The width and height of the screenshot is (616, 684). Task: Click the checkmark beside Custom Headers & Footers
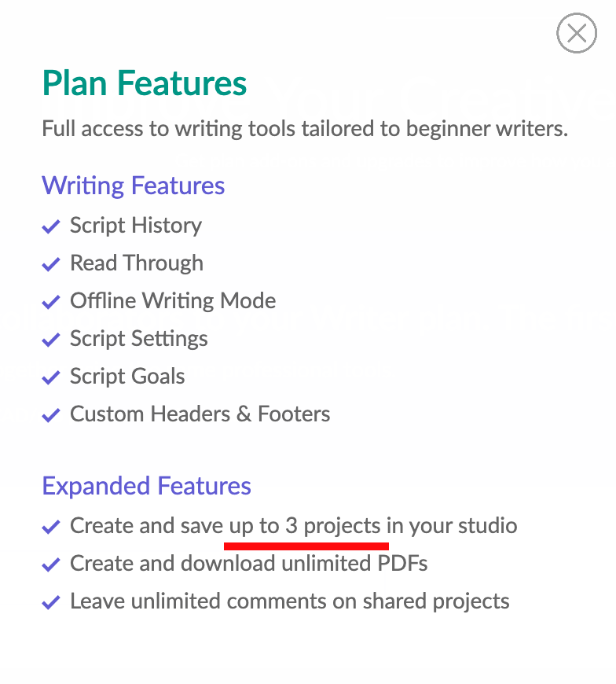(50, 415)
